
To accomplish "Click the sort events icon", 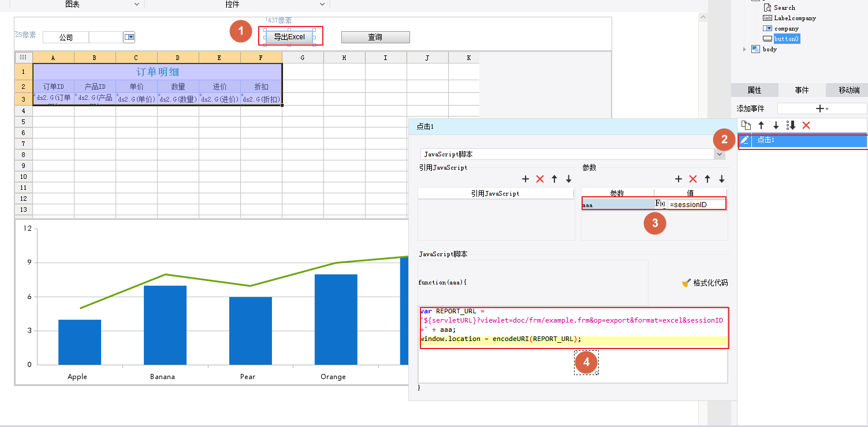I will pyautogui.click(x=791, y=125).
